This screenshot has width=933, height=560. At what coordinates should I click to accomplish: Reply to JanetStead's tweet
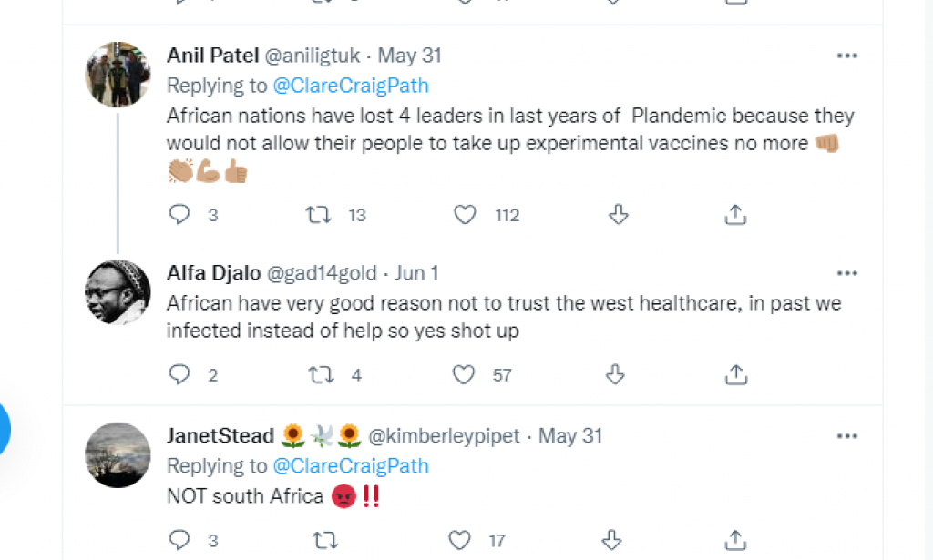179,540
